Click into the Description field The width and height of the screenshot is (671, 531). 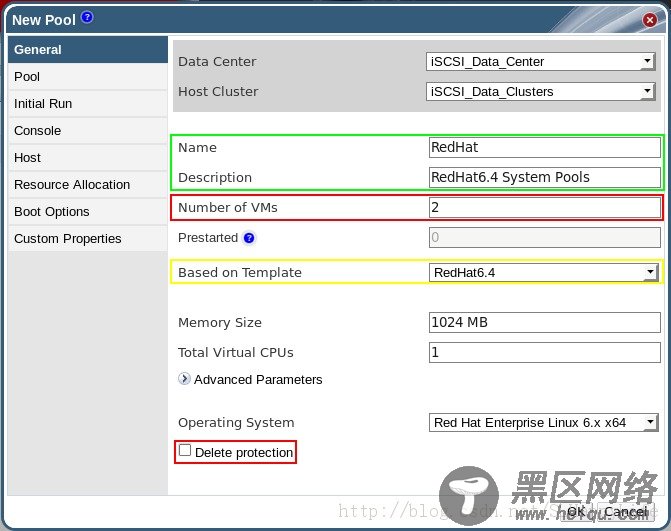[x=545, y=177]
